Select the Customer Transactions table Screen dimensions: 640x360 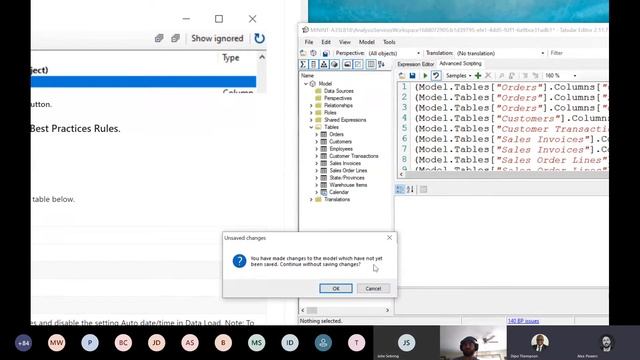pos(353,156)
